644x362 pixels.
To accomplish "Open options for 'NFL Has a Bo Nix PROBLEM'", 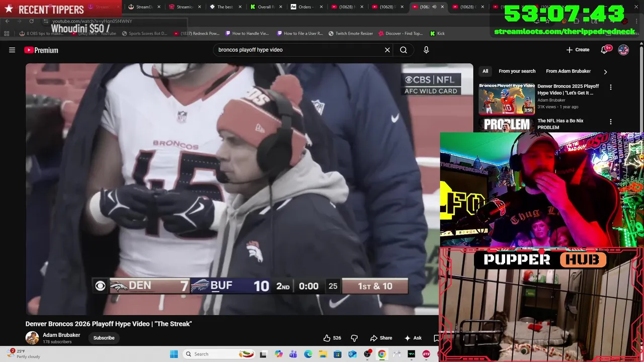I will [x=611, y=122].
